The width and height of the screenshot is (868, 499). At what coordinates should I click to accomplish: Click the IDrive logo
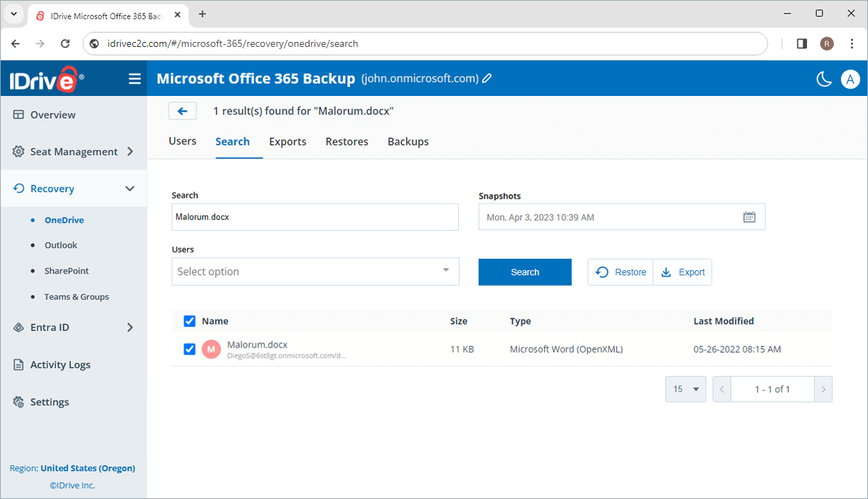click(x=46, y=79)
